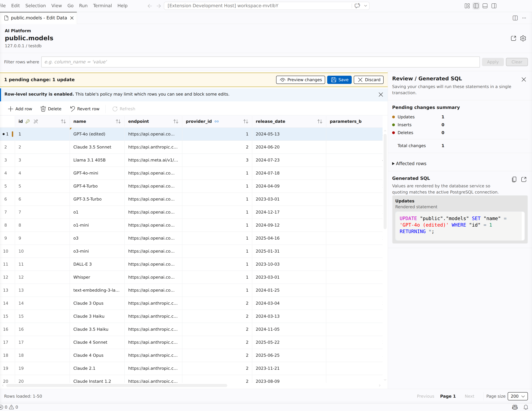The width and height of the screenshot is (532, 411).
Task: Open the errors and warnings problems indicator
Action: 9,407
